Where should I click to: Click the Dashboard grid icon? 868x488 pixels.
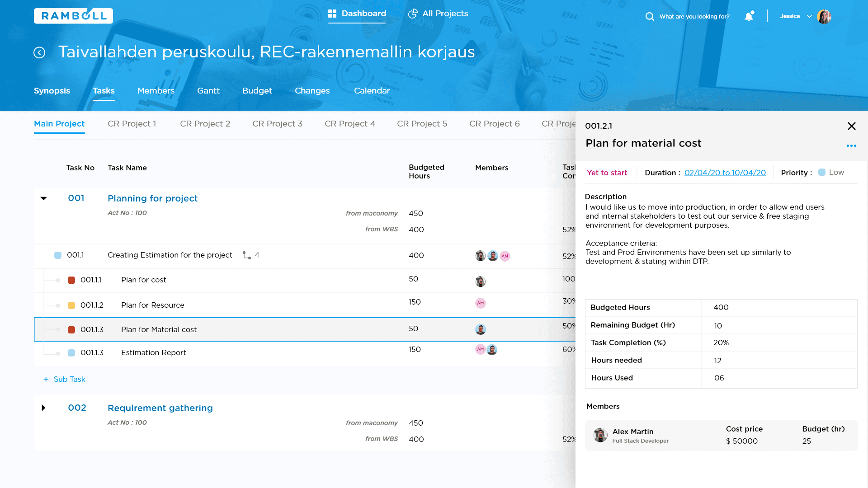coord(332,14)
